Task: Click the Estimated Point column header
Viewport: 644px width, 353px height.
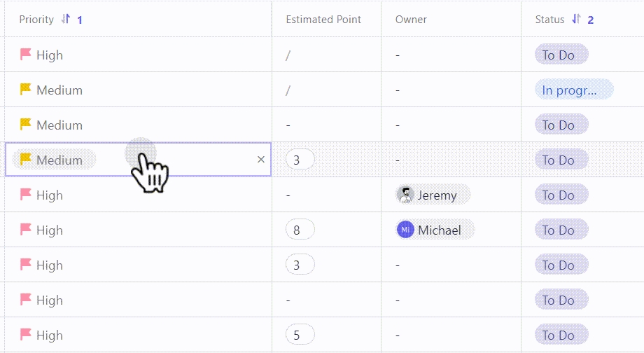Action: coord(323,20)
